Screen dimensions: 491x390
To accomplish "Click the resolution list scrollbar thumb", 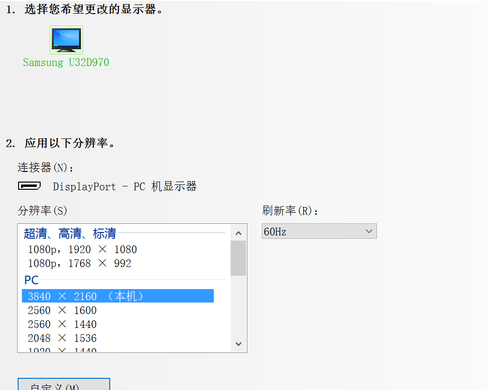I will pos(238,258).
